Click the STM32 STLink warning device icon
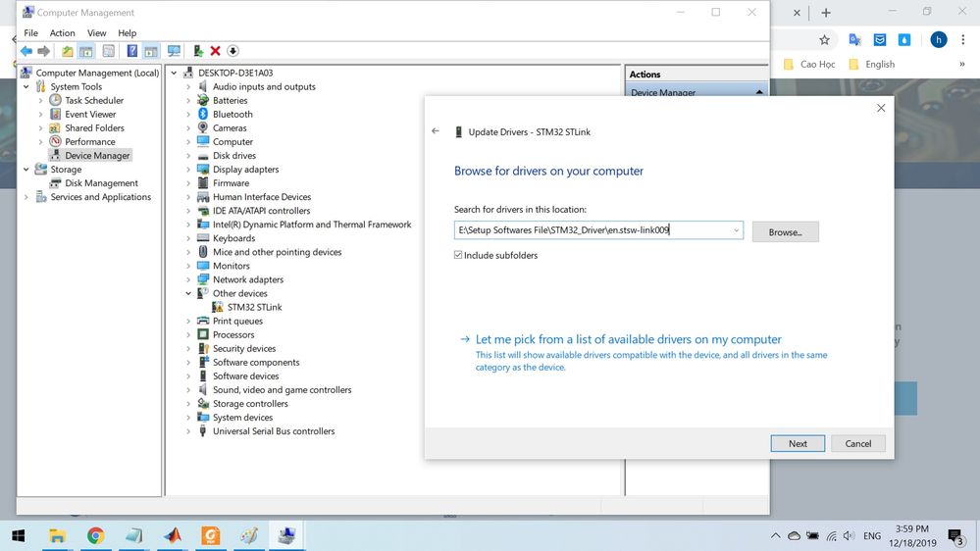980x551 pixels. (x=218, y=307)
